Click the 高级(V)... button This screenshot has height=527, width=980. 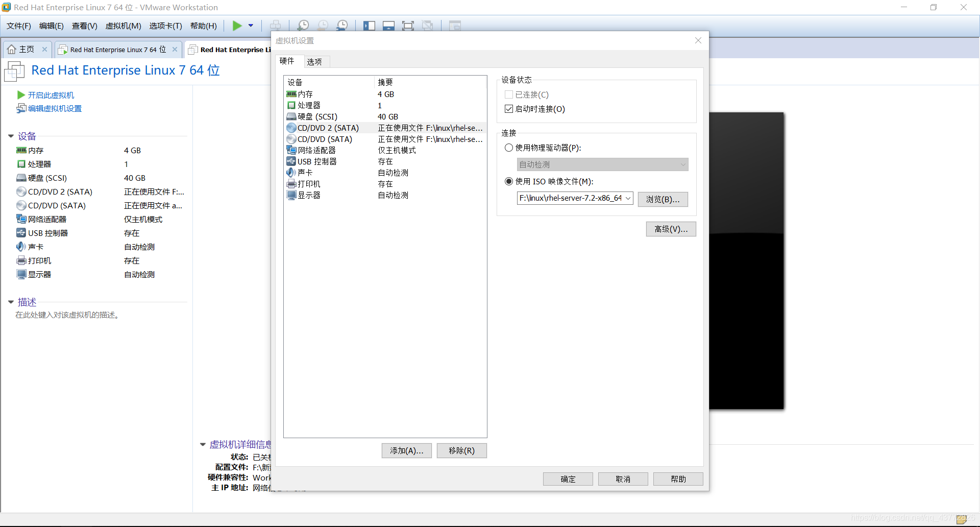tap(671, 229)
